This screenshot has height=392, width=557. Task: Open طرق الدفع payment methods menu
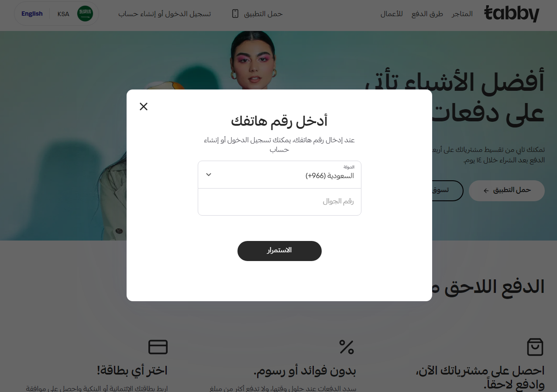(427, 14)
